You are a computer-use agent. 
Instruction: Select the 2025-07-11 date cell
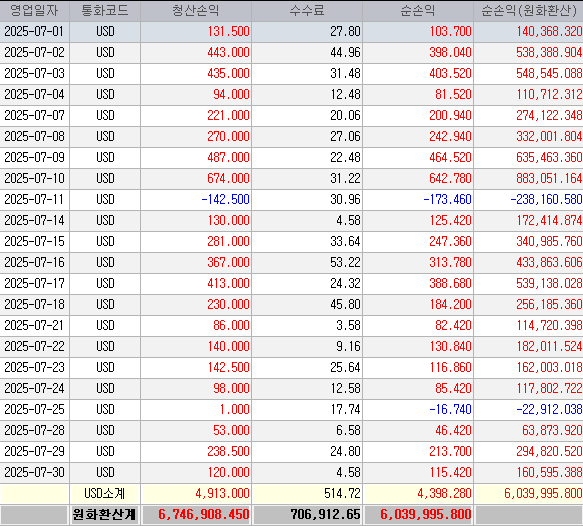[35, 200]
